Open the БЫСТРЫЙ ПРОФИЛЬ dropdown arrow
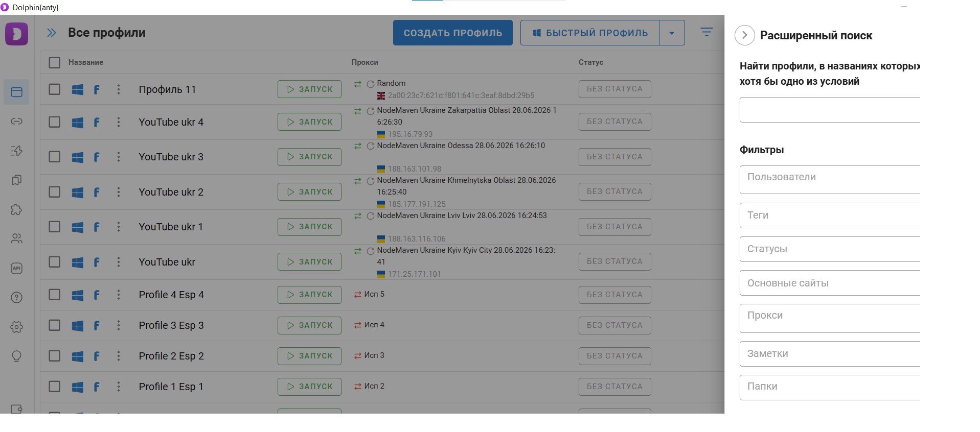Viewport: 980px width, 432px height. coord(672,33)
